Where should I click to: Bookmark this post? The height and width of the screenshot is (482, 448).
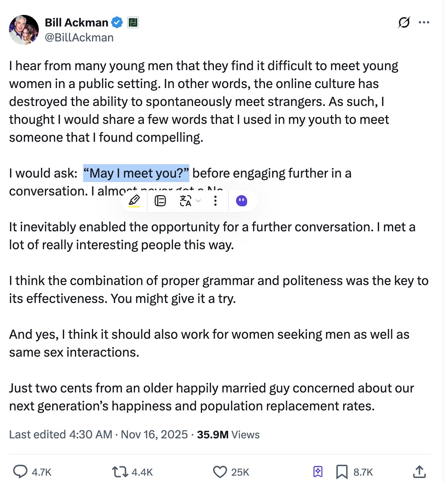[x=342, y=472]
